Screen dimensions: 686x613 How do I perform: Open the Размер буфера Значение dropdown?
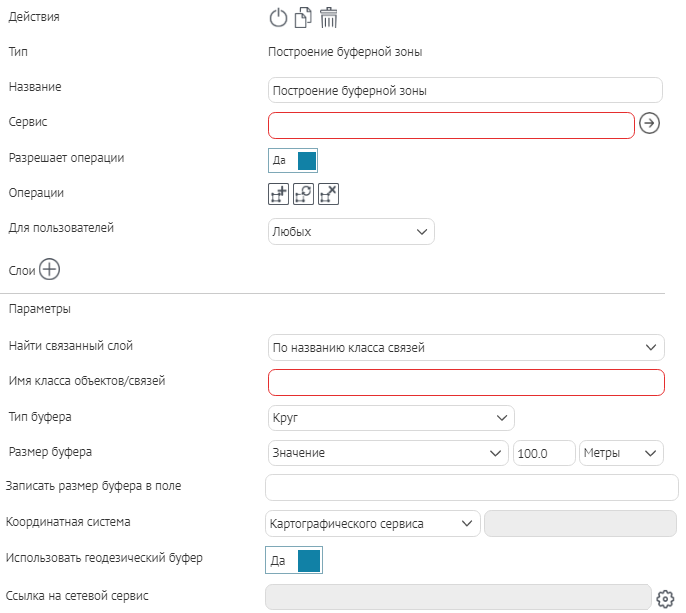tap(388, 453)
